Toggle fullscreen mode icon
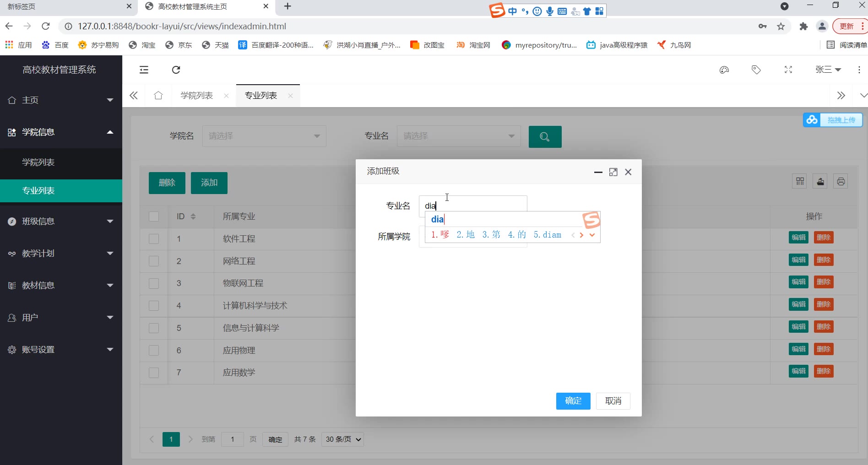The image size is (868, 465). tap(788, 70)
